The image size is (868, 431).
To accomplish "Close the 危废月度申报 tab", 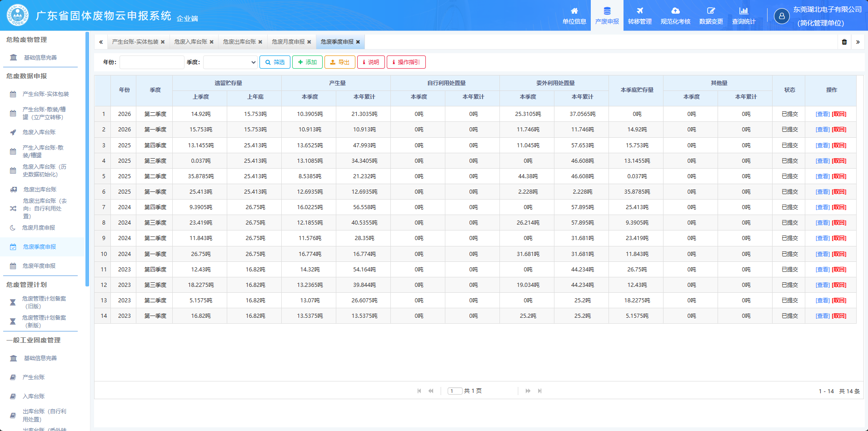I will (309, 42).
